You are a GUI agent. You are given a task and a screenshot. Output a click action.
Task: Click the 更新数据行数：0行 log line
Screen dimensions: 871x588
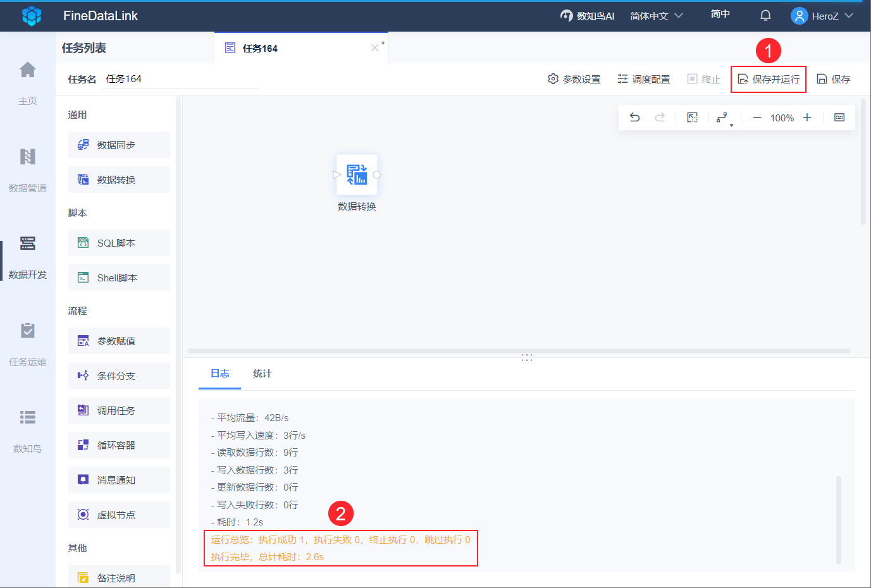coord(254,487)
